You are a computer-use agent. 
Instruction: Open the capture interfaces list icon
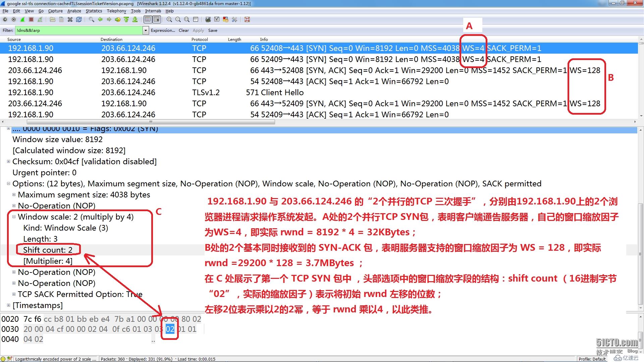[5, 19]
